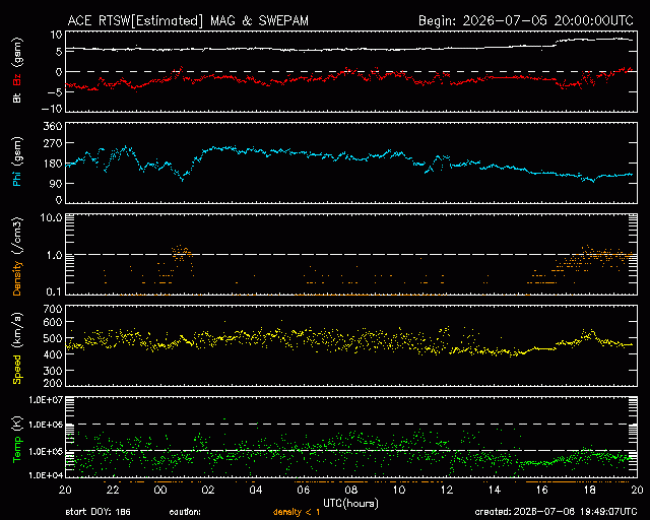Click the white 'Bt' axis label
The height and width of the screenshot is (520, 650).
click(x=17, y=98)
